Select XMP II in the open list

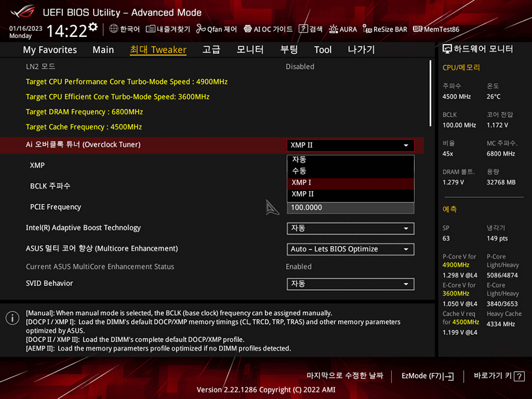pyautogui.click(x=350, y=194)
